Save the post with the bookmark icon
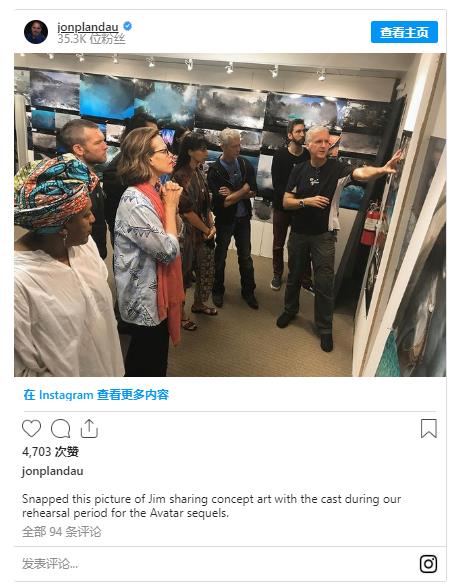This screenshot has height=586, width=452. pos(428,428)
